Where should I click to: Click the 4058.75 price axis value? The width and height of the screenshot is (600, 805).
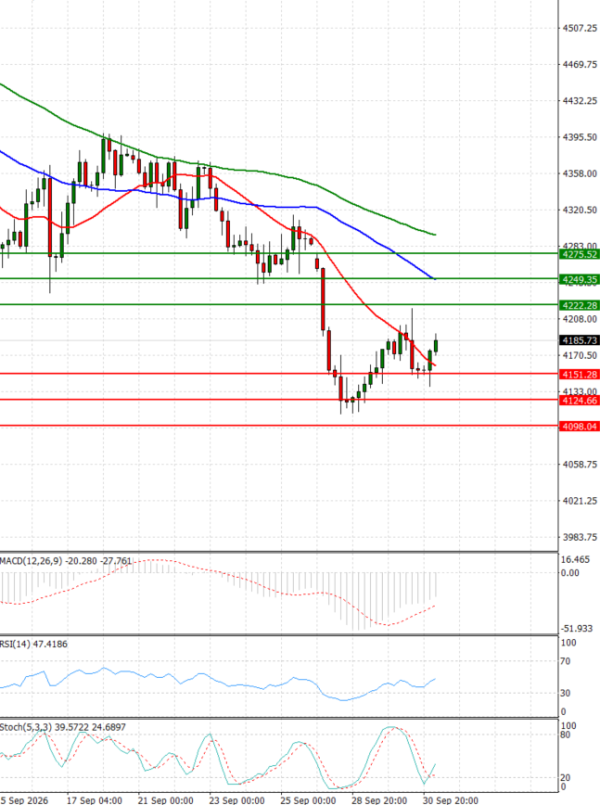pos(580,464)
